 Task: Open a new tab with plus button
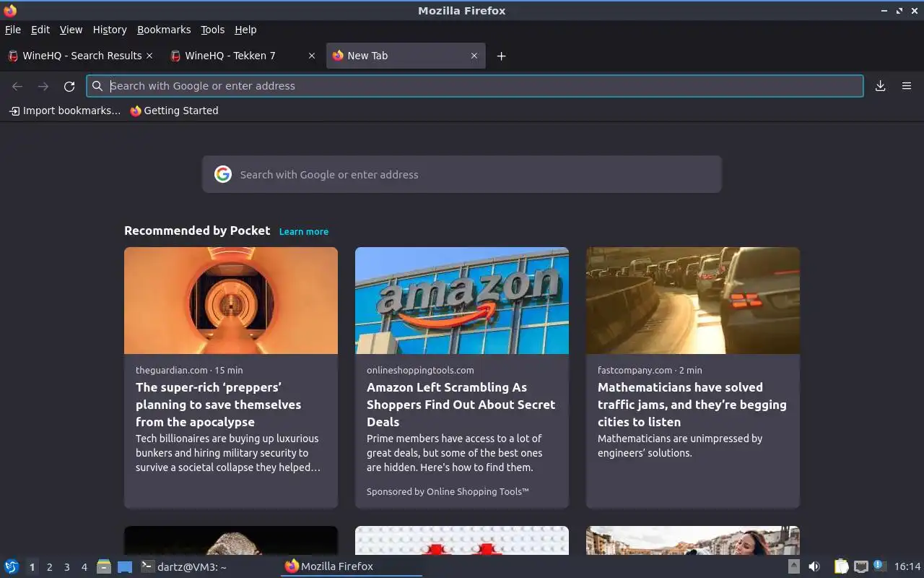[501, 56]
